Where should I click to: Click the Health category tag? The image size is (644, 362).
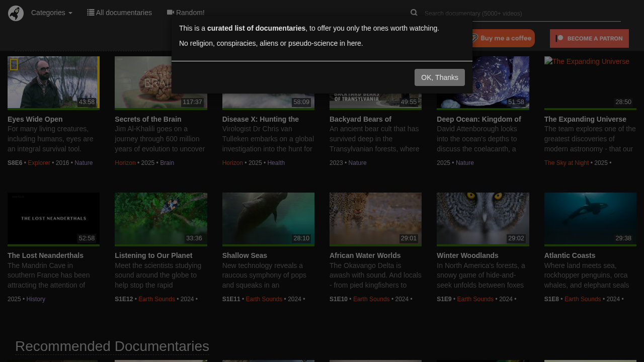click(276, 163)
